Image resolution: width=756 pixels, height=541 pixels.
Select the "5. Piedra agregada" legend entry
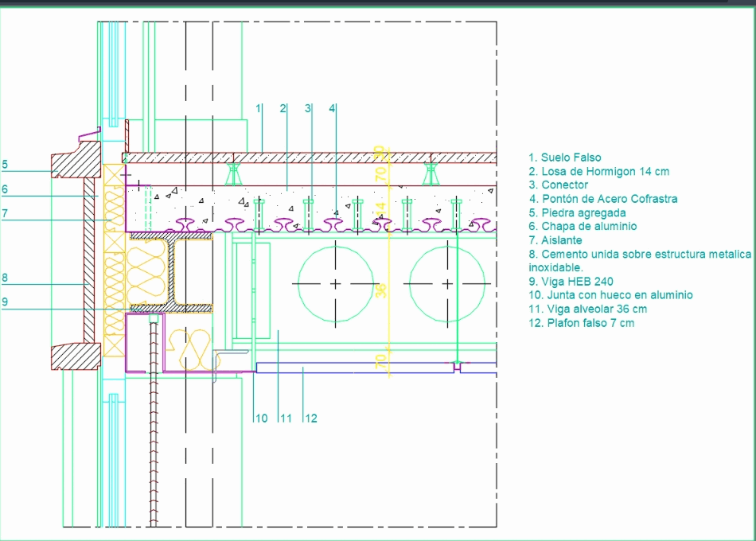click(x=578, y=212)
